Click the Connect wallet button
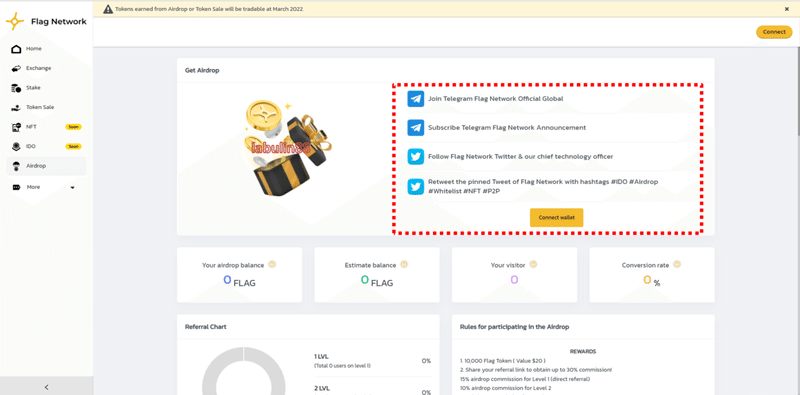The height and width of the screenshot is (395, 800). point(557,217)
